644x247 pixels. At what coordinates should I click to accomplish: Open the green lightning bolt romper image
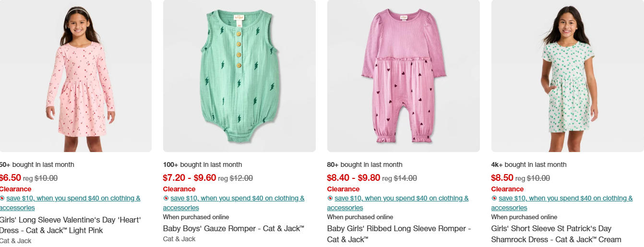pyautogui.click(x=239, y=76)
